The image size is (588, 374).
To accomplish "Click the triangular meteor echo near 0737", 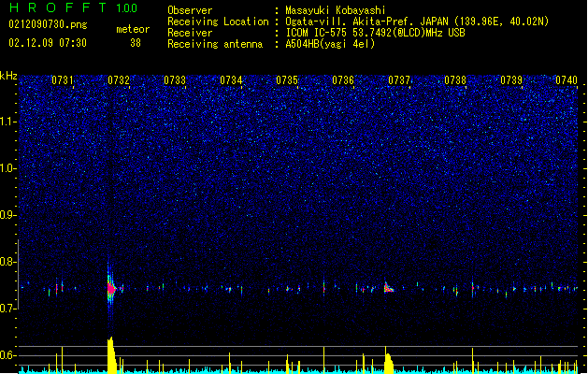I will (389, 288).
